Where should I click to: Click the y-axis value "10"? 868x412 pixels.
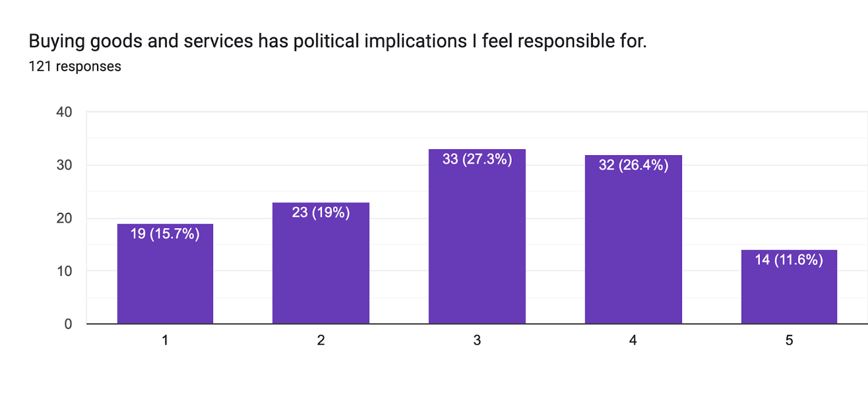[x=64, y=271]
